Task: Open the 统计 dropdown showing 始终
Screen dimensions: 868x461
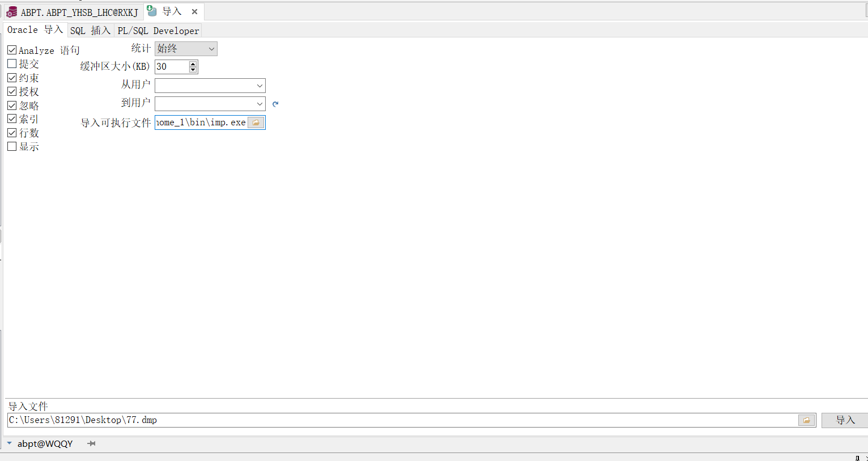Action: pyautogui.click(x=211, y=49)
